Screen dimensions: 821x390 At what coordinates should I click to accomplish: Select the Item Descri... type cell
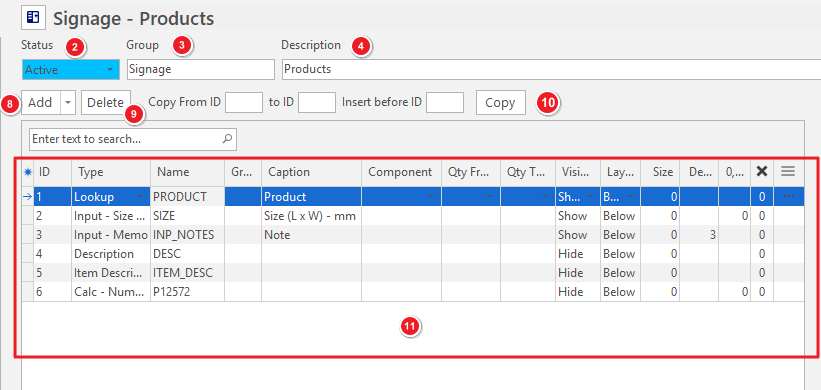coord(111,273)
